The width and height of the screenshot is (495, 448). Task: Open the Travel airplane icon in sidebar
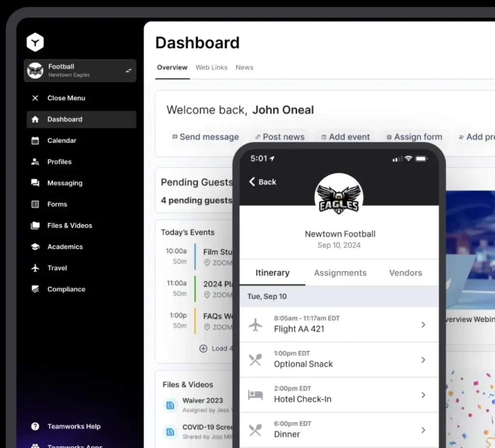(x=35, y=268)
